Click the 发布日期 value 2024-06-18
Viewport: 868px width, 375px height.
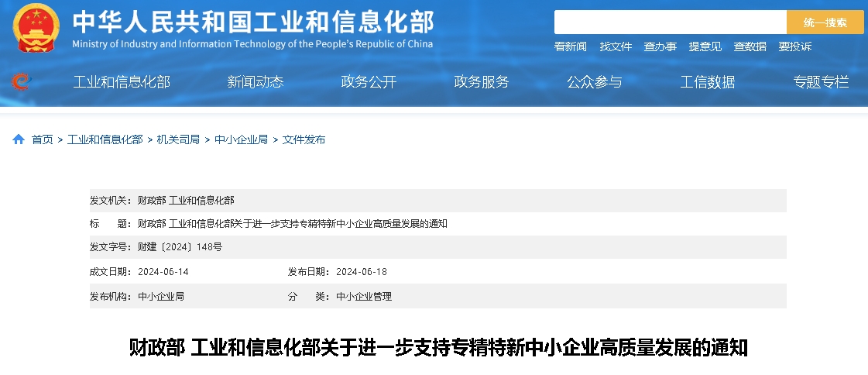[362, 272]
